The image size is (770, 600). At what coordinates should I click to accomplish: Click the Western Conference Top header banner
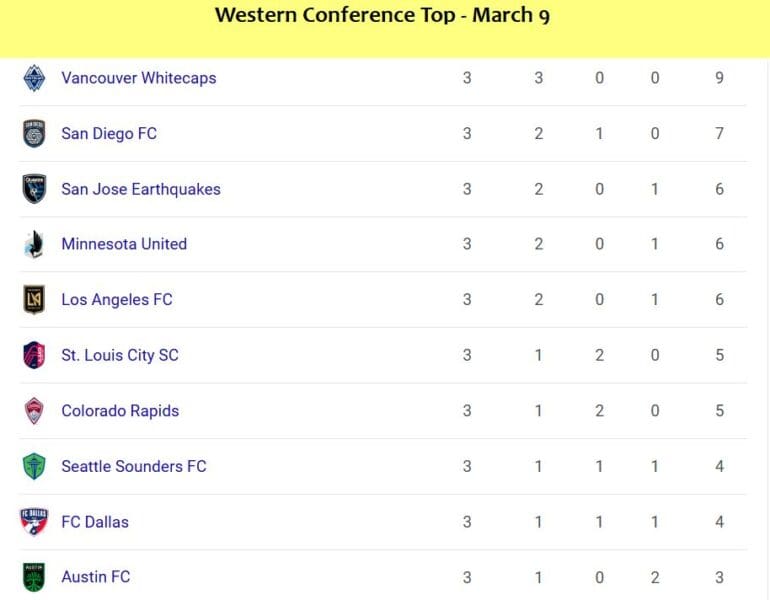383,28
